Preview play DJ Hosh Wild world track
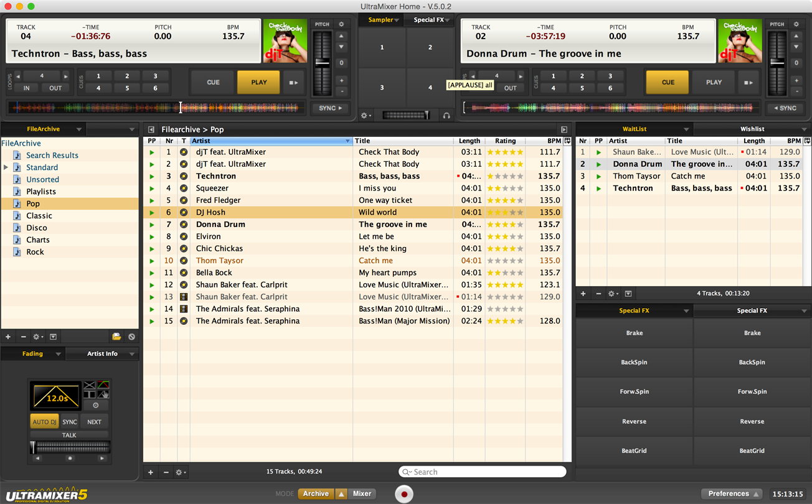 (151, 212)
